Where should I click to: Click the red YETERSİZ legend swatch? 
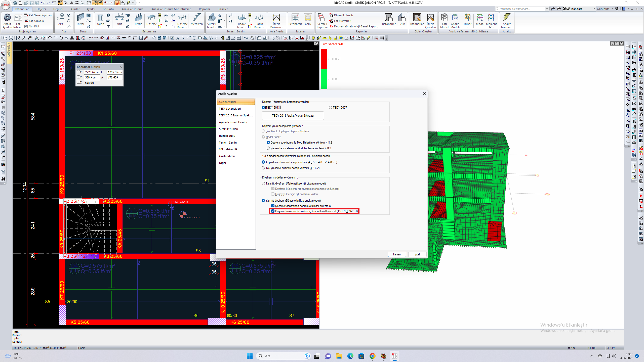324,59
